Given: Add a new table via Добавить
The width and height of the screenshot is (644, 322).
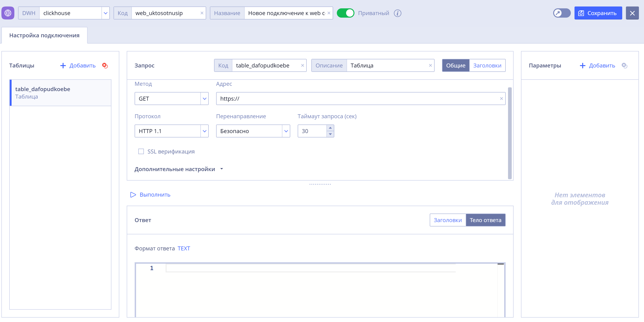Looking at the screenshot, I should pyautogui.click(x=78, y=66).
